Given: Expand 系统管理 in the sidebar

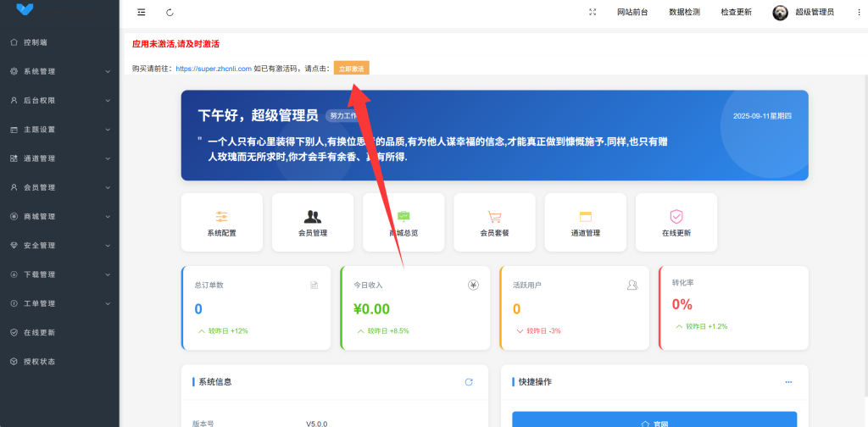Looking at the screenshot, I should click(x=59, y=71).
